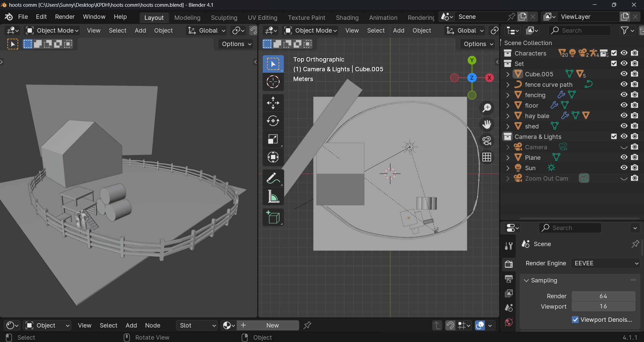Disable rendering of the Sun light
Screen dimensions: 644x342
(x=635, y=168)
